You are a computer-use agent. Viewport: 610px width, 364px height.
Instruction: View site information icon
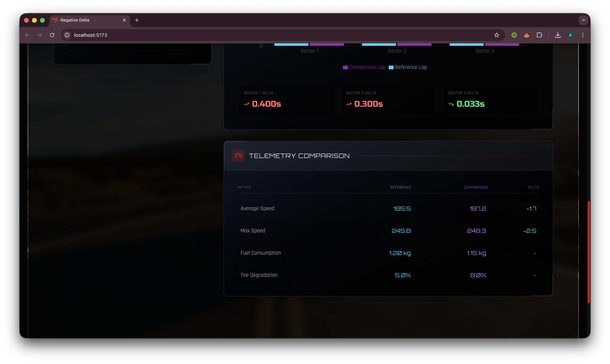click(67, 35)
